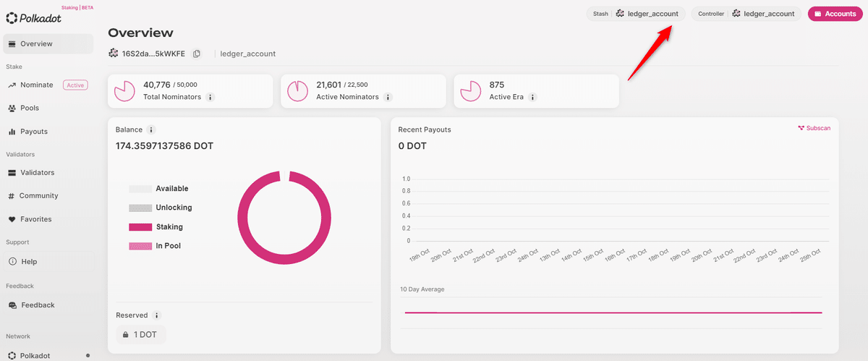The image size is (868, 361).
Task: Click the Stash ledger_account button
Action: (636, 14)
